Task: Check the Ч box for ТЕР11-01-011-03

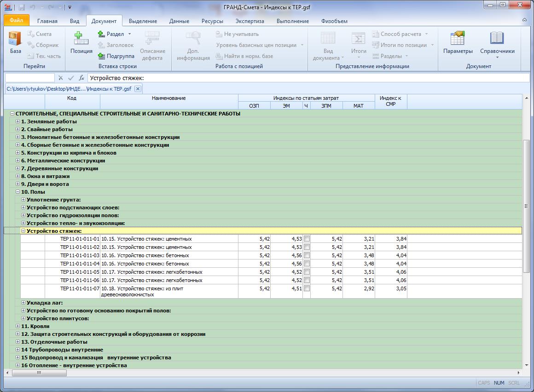Action: coord(307,255)
